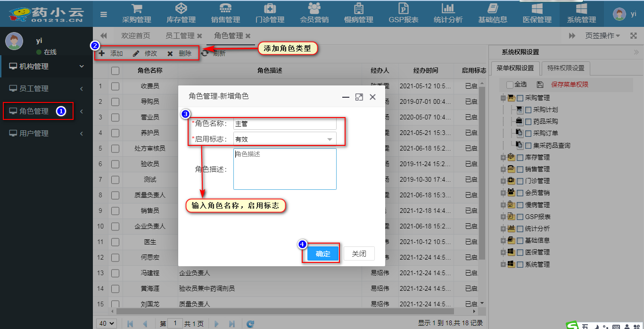The image size is (644, 329).
Task: Open the page size selector showing 40
Action: coord(107,323)
